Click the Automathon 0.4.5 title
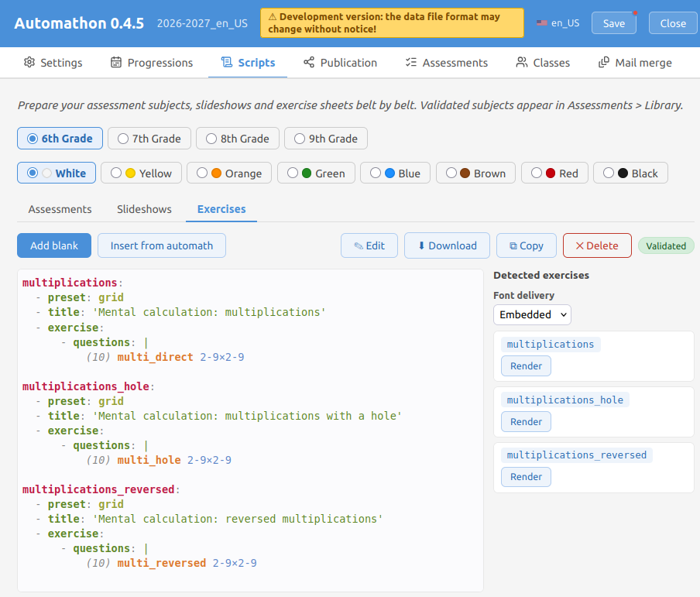The width and height of the screenshot is (700, 597). [79, 23]
